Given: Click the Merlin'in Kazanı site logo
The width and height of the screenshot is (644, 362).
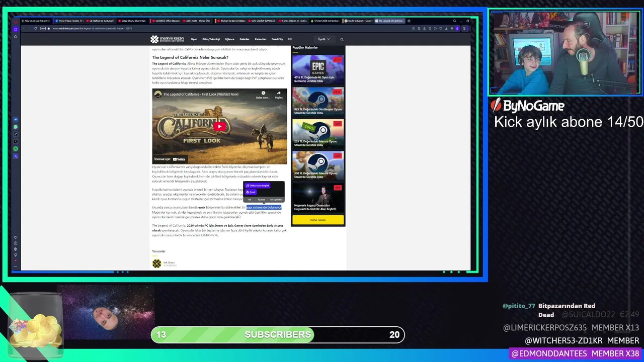Looking at the screenshot, I should 167,39.
